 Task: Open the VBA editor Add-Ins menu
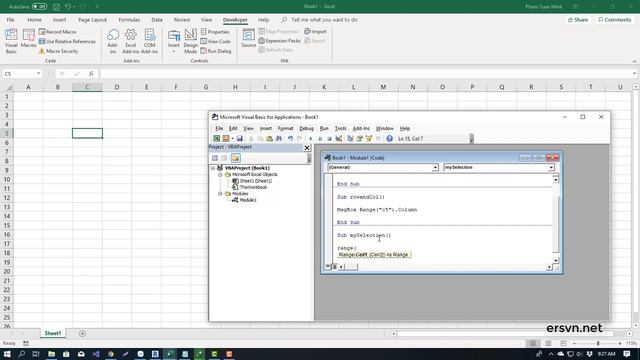point(361,128)
